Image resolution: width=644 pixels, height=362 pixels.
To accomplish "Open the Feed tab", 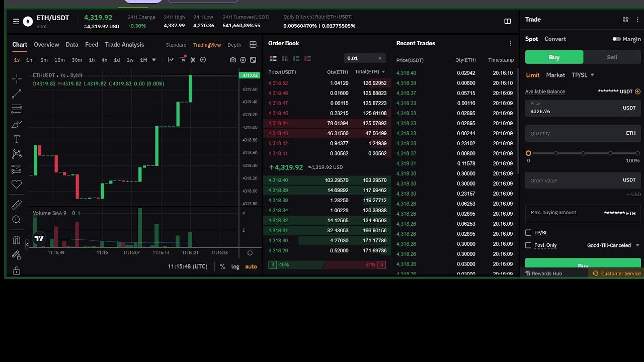I will [92, 45].
